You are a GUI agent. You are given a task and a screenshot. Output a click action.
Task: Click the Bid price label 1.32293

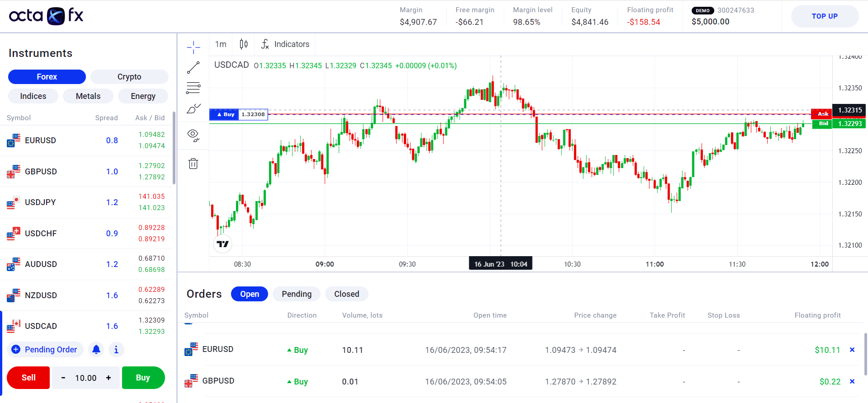pyautogui.click(x=850, y=124)
